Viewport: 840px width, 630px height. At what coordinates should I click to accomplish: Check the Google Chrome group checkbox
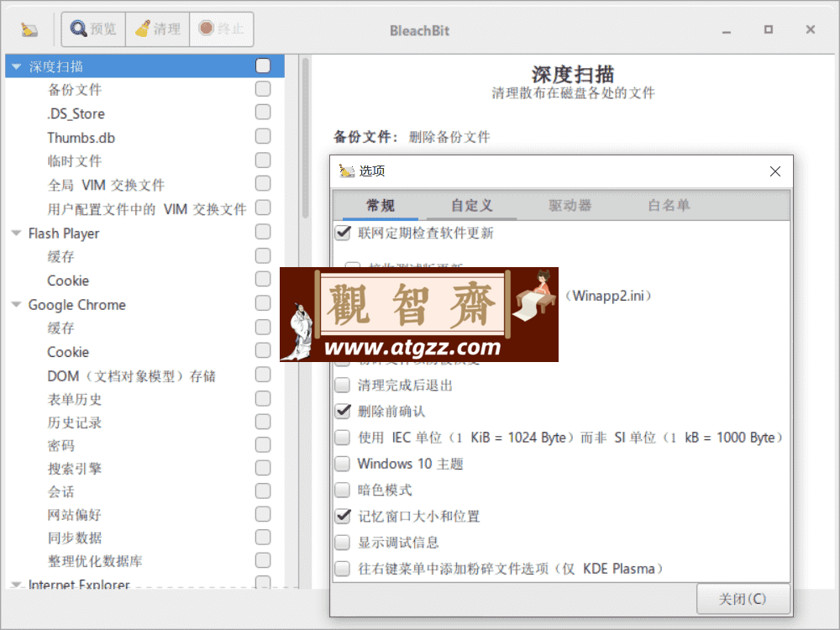click(263, 303)
